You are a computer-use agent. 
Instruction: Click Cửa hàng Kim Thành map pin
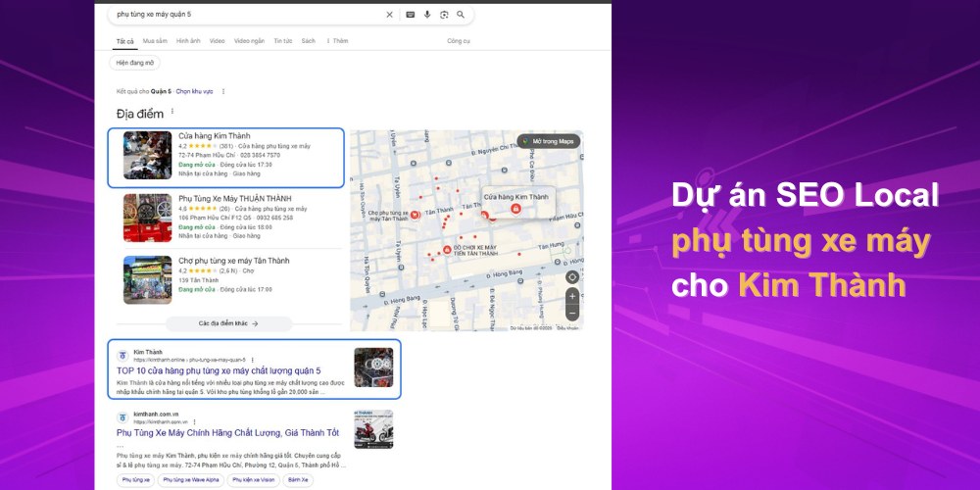[515, 209]
